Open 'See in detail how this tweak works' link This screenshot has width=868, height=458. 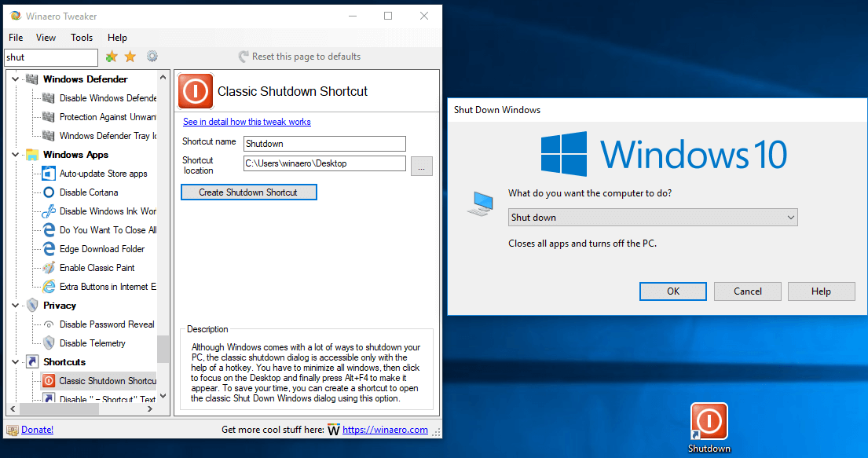(247, 122)
